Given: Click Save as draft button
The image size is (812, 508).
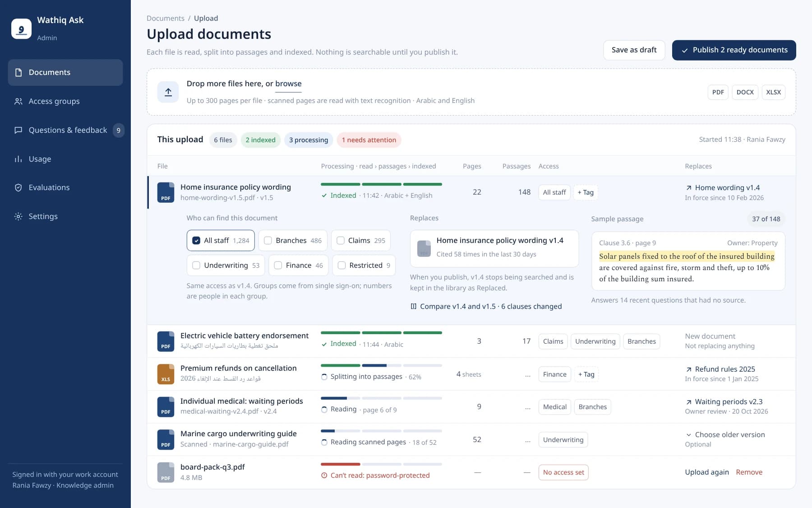Looking at the screenshot, I should click(x=634, y=50).
